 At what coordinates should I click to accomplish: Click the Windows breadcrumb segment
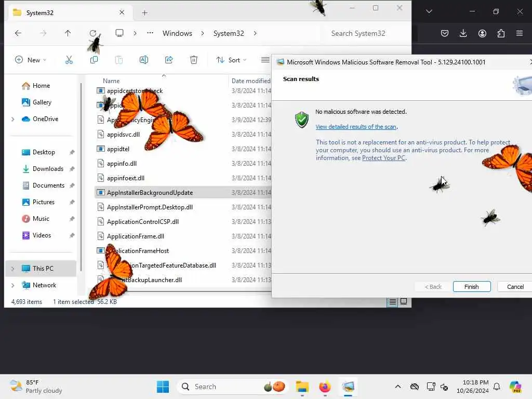[x=177, y=33]
